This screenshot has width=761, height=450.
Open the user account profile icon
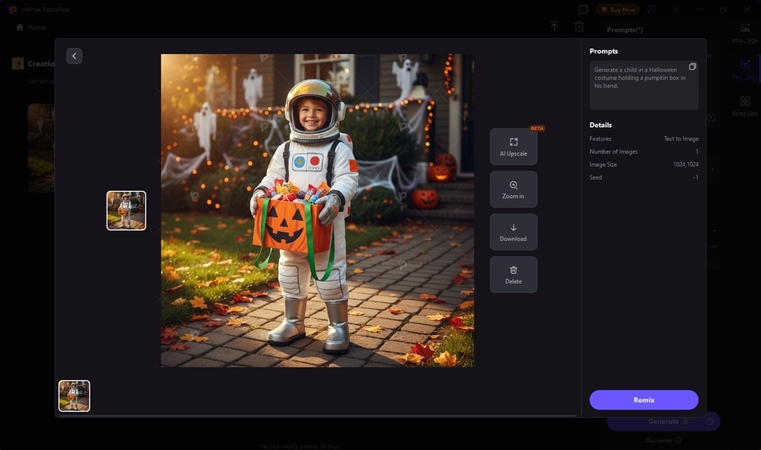coord(651,9)
